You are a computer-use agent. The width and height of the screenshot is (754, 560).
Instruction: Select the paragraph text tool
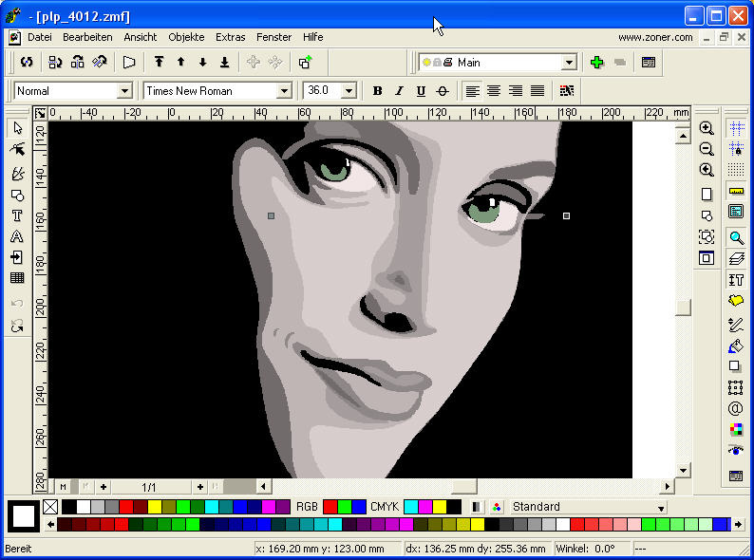pos(17,215)
